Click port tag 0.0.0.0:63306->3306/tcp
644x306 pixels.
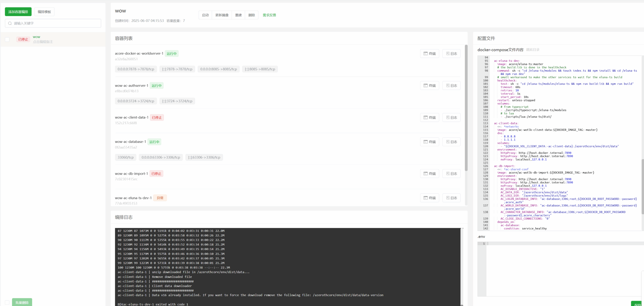161,157
